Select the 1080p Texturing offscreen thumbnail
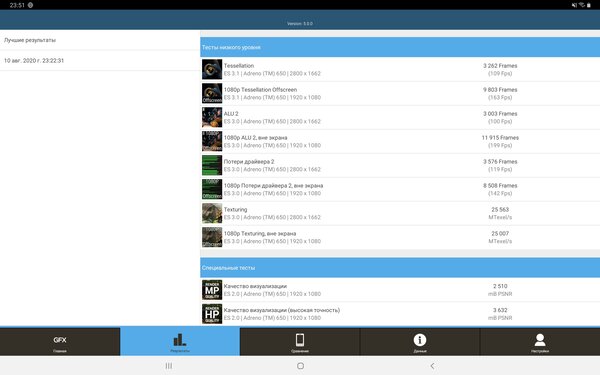 click(x=212, y=237)
